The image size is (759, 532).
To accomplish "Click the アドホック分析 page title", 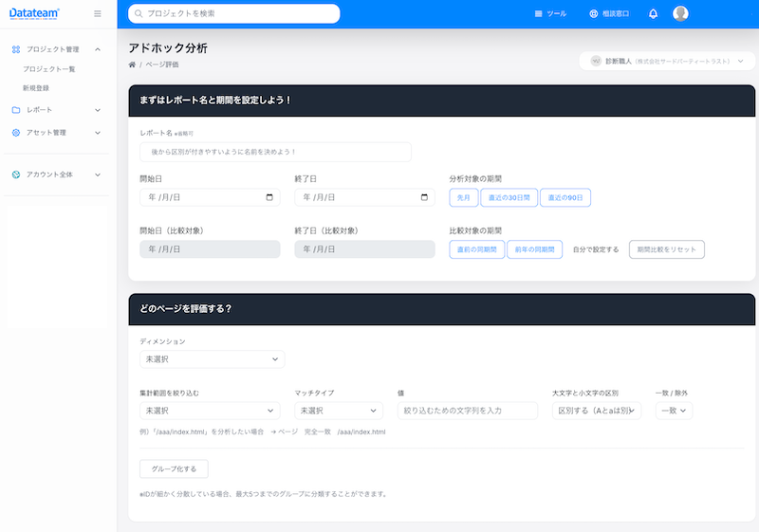I will [x=168, y=47].
